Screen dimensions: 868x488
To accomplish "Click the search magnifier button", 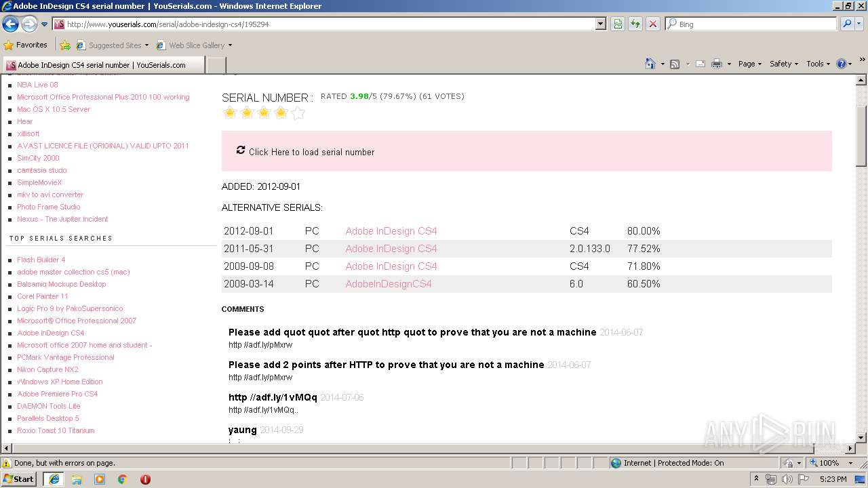I will click(x=847, y=24).
